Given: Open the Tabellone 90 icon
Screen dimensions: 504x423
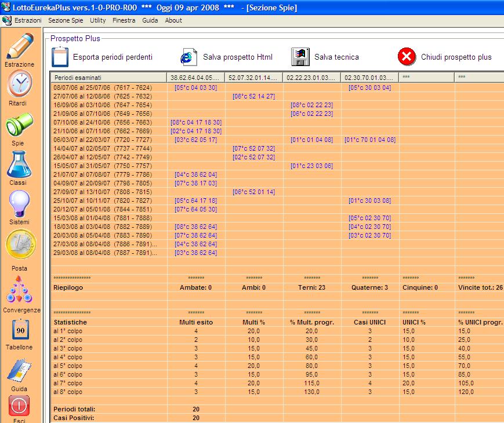Looking at the screenshot, I should click(20, 330).
